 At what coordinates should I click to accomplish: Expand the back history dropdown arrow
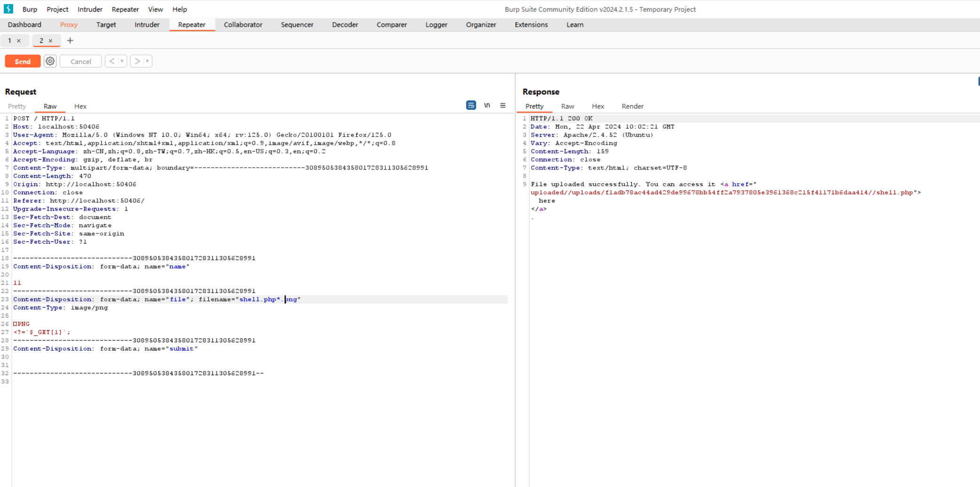[122, 62]
